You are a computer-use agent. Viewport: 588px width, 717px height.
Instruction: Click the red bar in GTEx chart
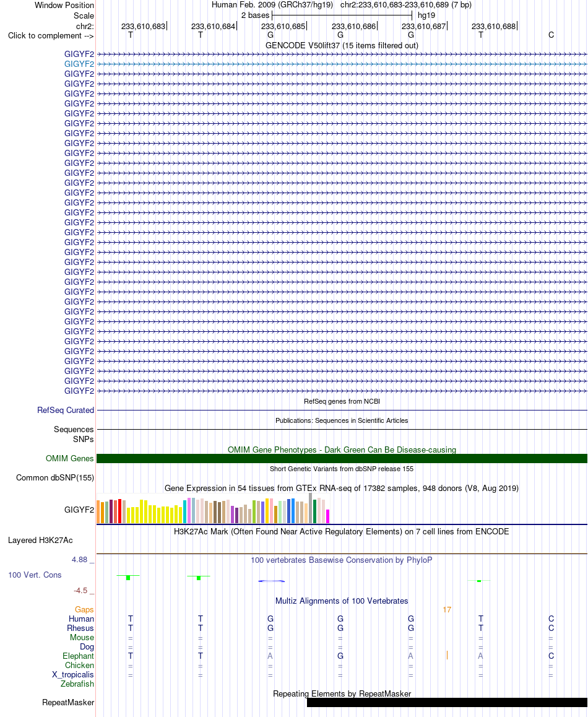tap(120, 511)
